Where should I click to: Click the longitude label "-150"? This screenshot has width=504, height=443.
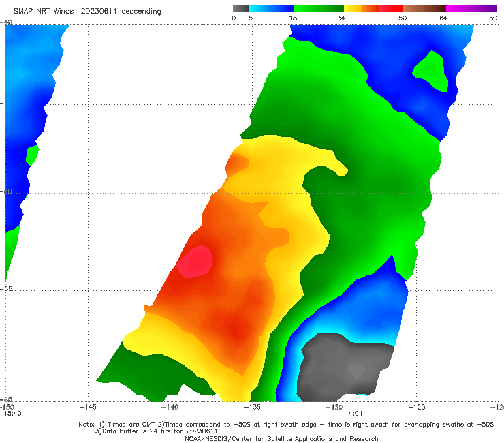(6, 407)
